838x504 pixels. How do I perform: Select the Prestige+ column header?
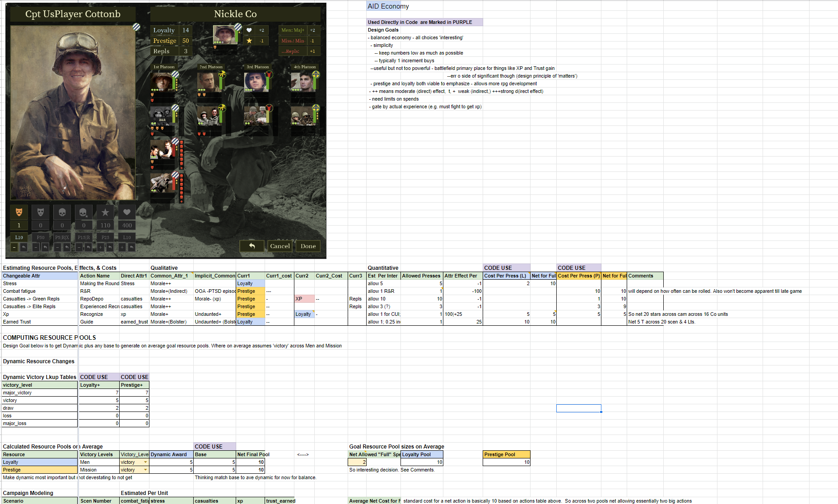135,385
